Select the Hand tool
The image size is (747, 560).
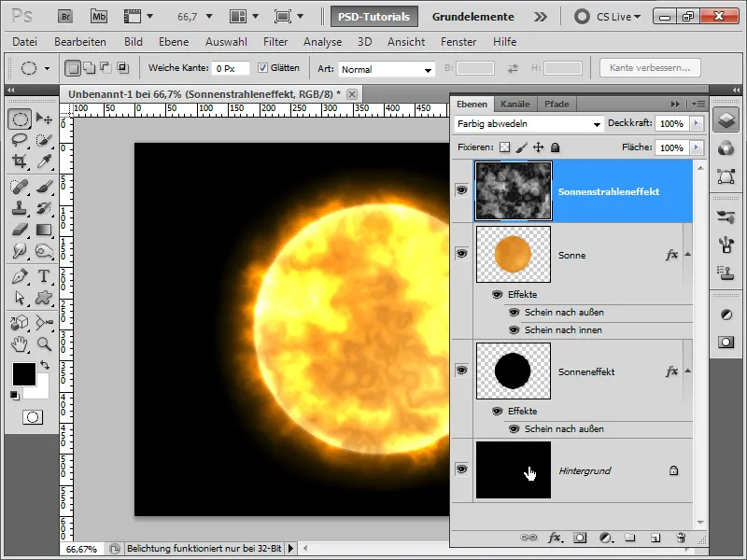(20, 343)
